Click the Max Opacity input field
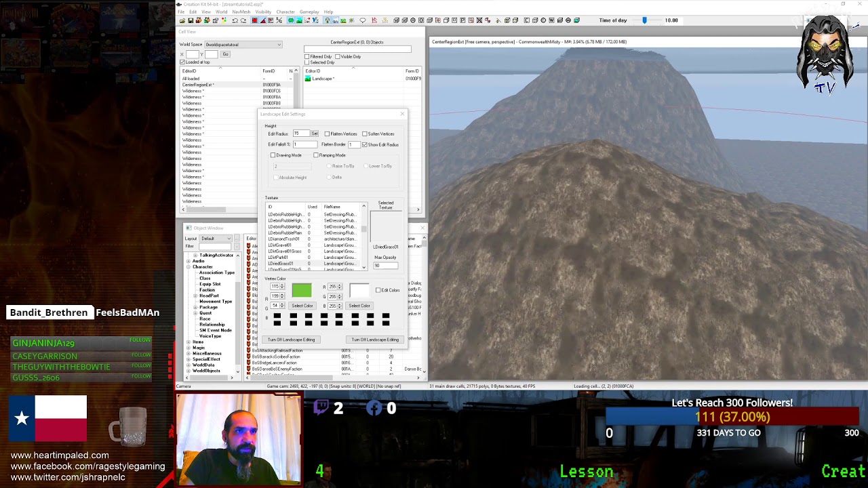868x488 pixels. coord(386,265)
